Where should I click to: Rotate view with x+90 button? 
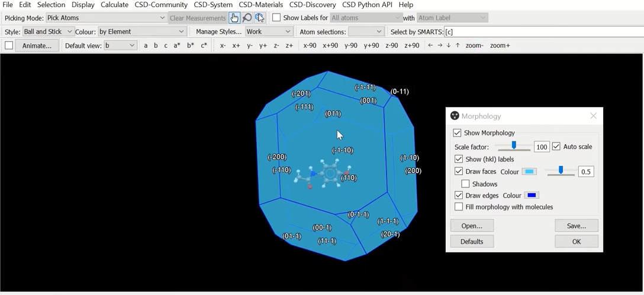pyautogui.click(x=330, y=46)
